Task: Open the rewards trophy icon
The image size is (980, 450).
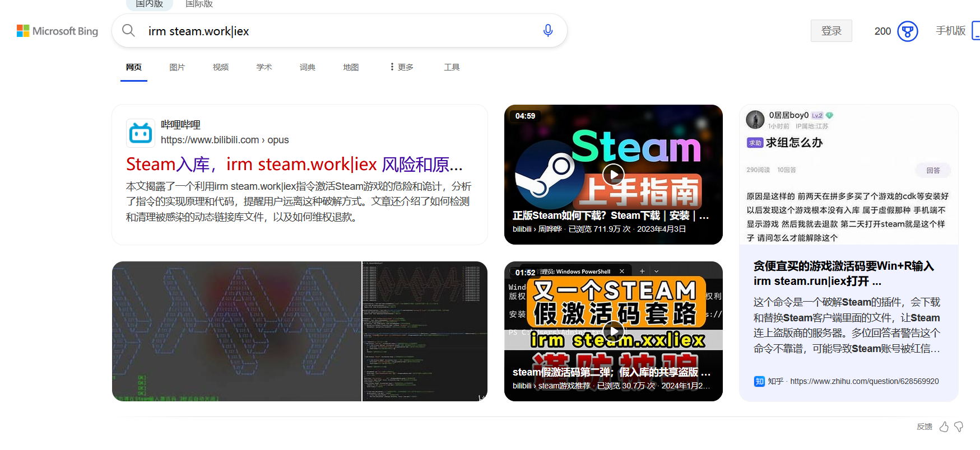Action: click(x=907, y=31)
